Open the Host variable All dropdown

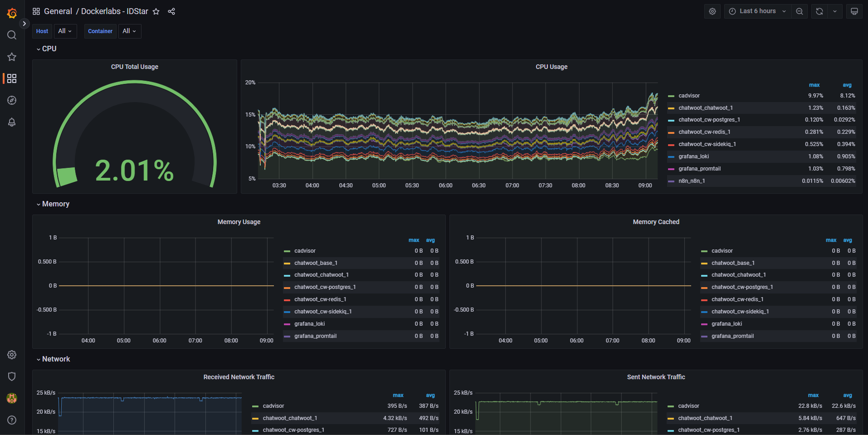pyautogui.click(x=65, y=31)
